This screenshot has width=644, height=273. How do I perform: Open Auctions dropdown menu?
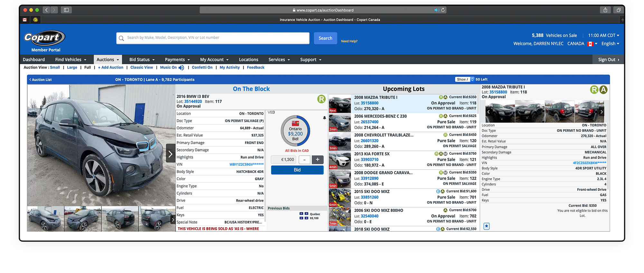(x=108, y=60)
